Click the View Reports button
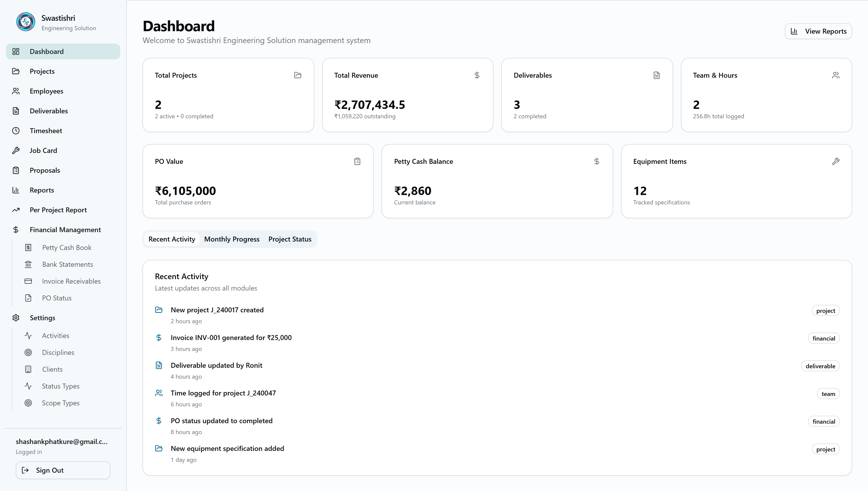Image resolution: width=868 pixels, height=491 pixels. pyautogui.click(x=819, y=31)
